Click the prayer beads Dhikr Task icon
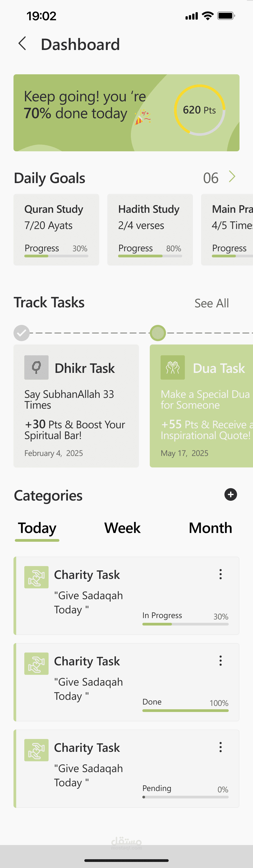Screen dimensions: 253x868 (x=36, y=367)
